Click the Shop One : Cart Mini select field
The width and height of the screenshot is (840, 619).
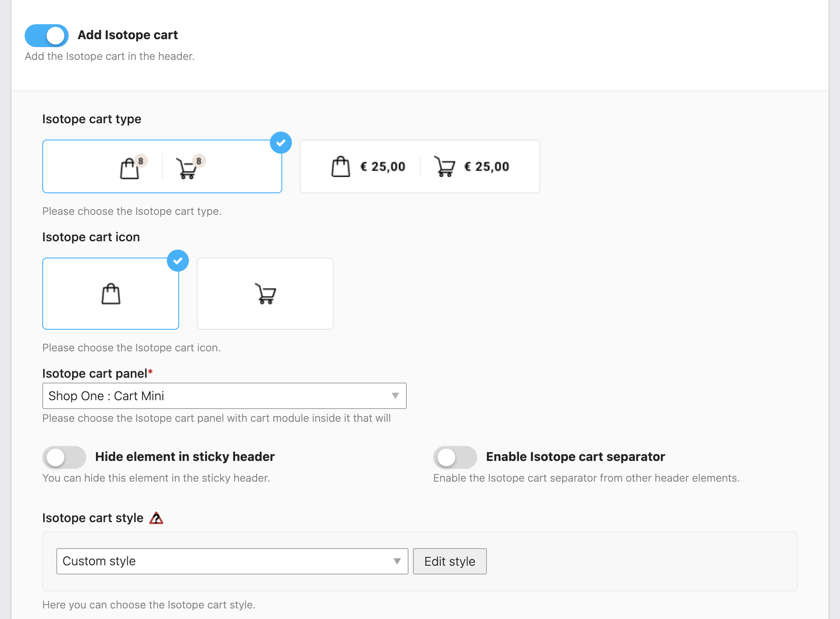coord(225,396)
